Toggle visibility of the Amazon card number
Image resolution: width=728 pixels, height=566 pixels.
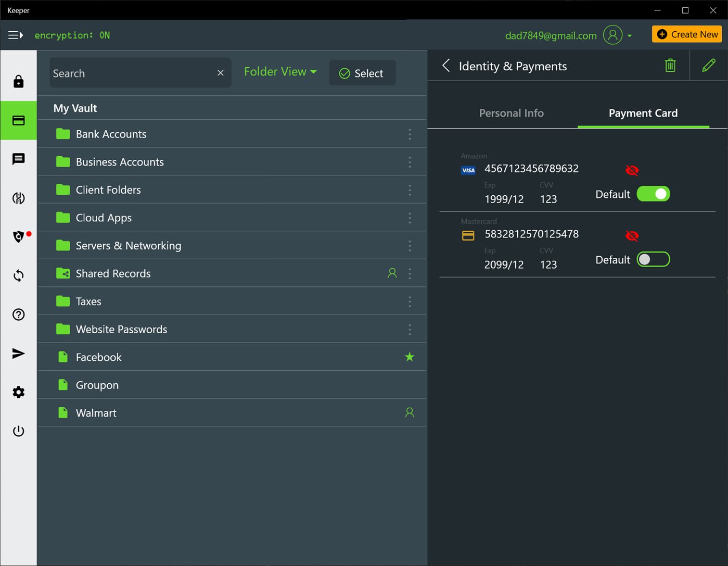point(632,170)
